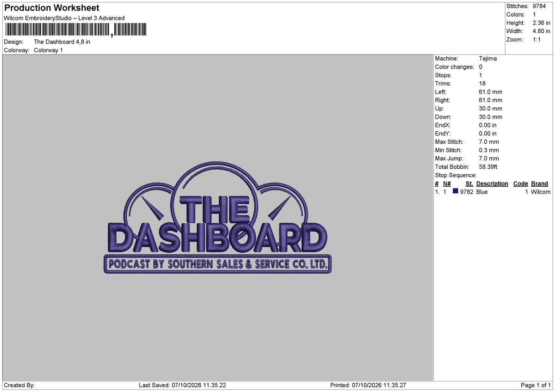
Task: Click the Blue description in stop sequence
Action: [482, 192]
